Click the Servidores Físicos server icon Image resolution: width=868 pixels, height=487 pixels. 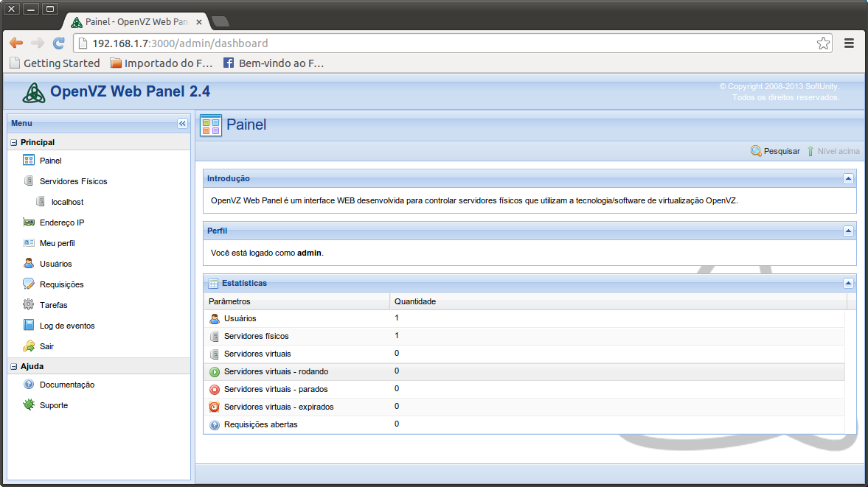[x=29, y=181]
